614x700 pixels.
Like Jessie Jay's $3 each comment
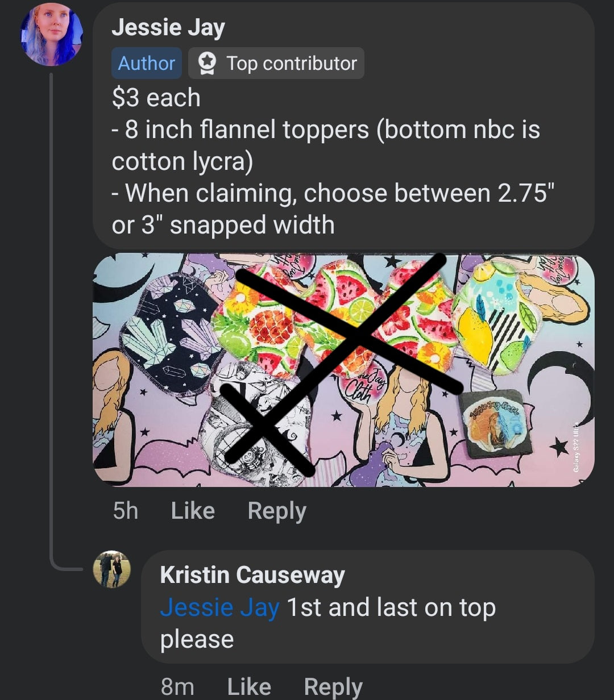[193, 510]
